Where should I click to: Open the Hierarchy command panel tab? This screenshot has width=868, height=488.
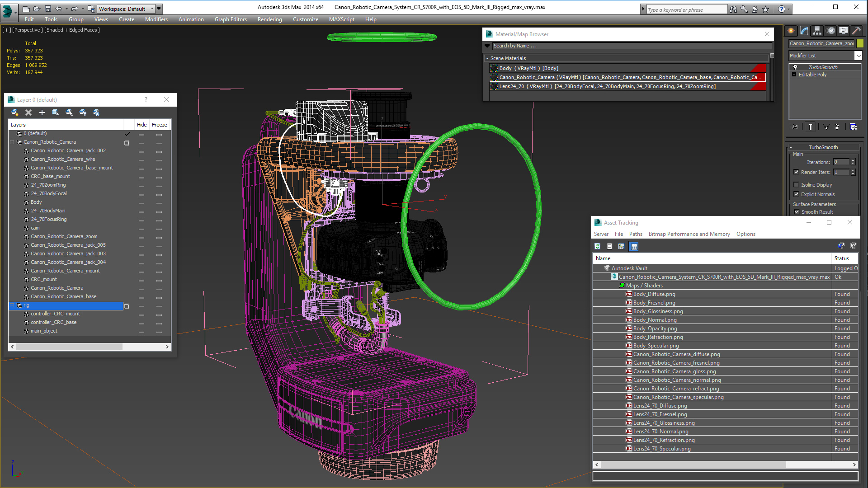click(x=817, y=31)
